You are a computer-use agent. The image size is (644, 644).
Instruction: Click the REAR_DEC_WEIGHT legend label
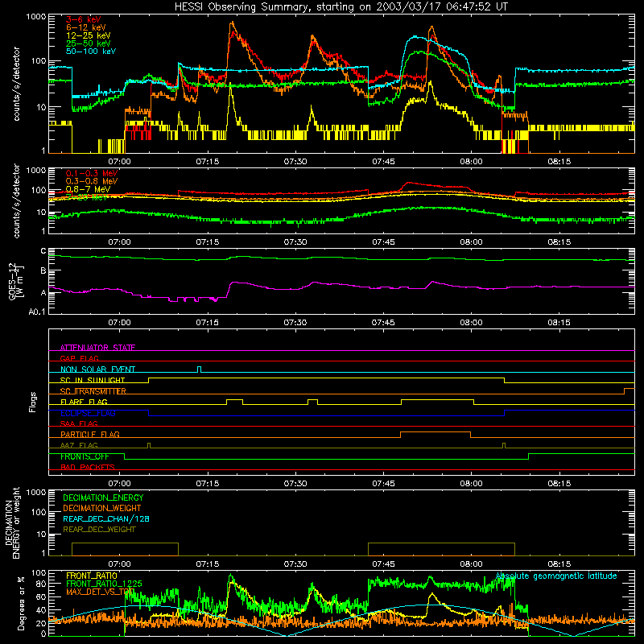(x=99, y=530)
